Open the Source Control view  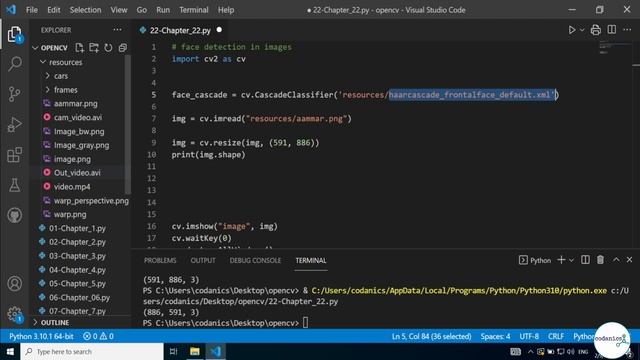point(15,94)
